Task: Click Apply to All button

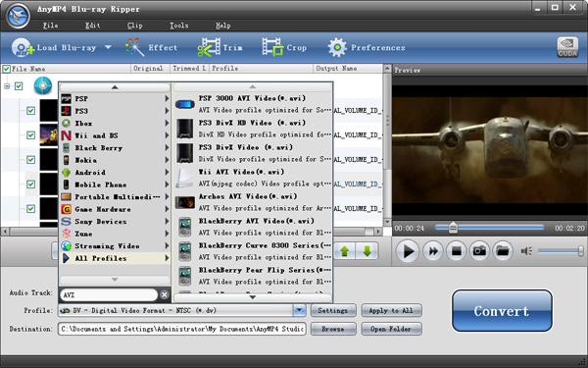Action: pos(391,310)
